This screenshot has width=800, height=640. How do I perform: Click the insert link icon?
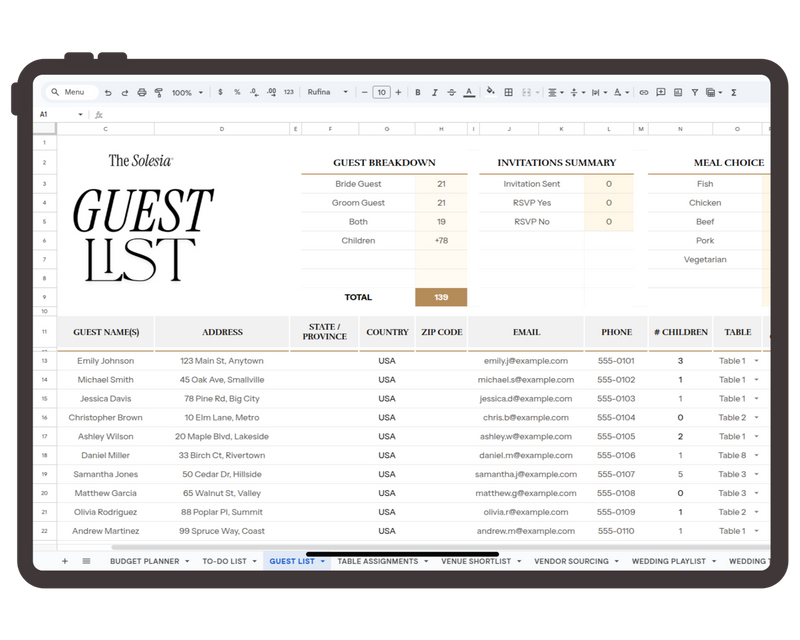click(x=643, y=92)
